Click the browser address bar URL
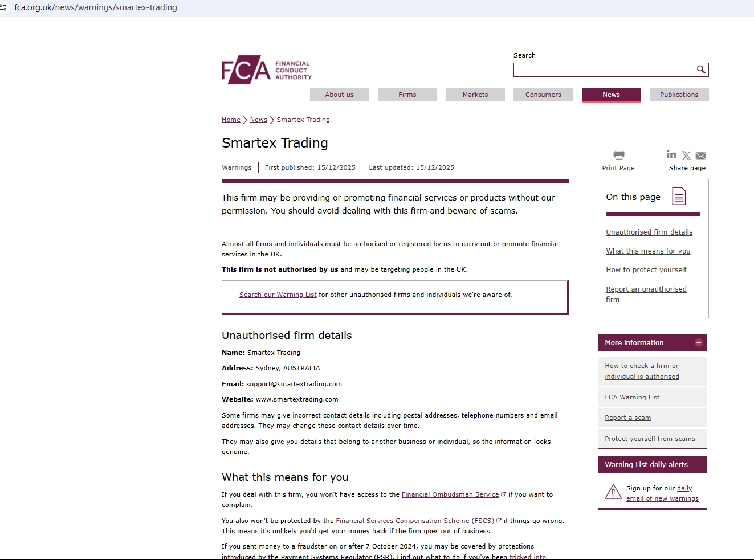The image size is (754, 560). click(x=96, y=7)
